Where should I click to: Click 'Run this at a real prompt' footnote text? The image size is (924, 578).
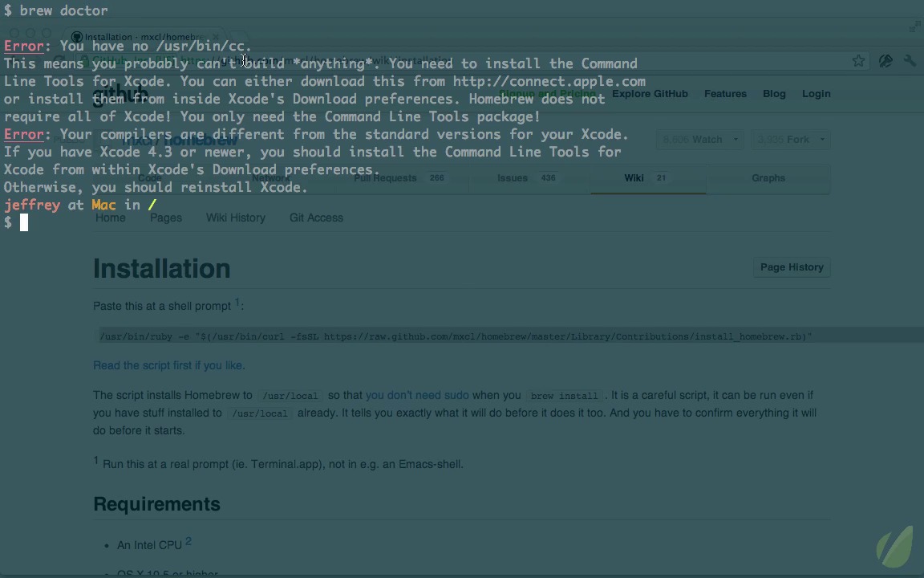click(283, 464)
